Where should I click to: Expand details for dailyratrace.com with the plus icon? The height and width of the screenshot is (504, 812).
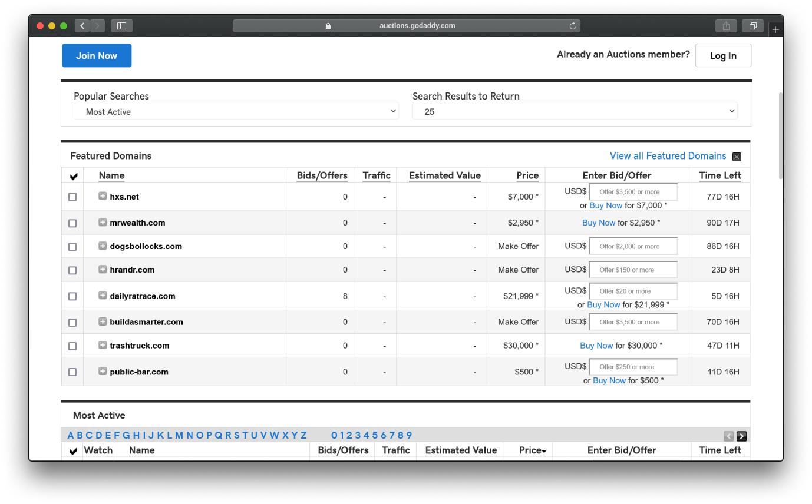(x=103, y=295)
